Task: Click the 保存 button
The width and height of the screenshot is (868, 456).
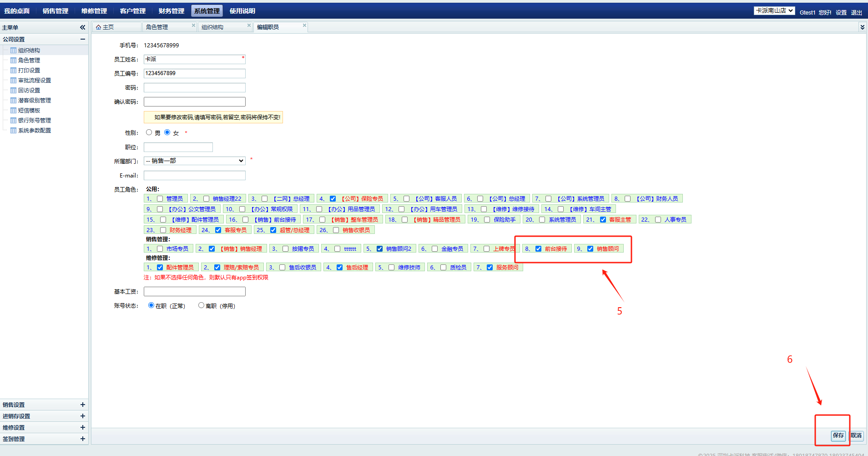Action: [x=838, y=436]
